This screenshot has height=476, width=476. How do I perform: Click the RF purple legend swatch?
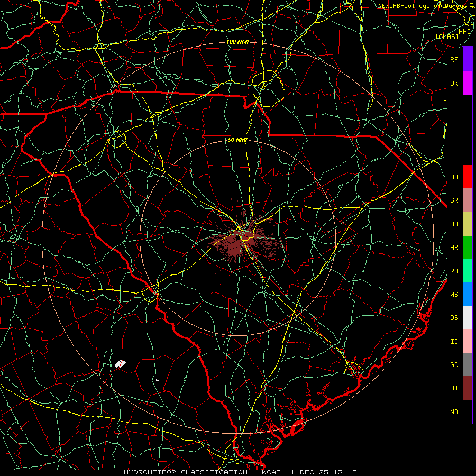click(x=467, y=59)
